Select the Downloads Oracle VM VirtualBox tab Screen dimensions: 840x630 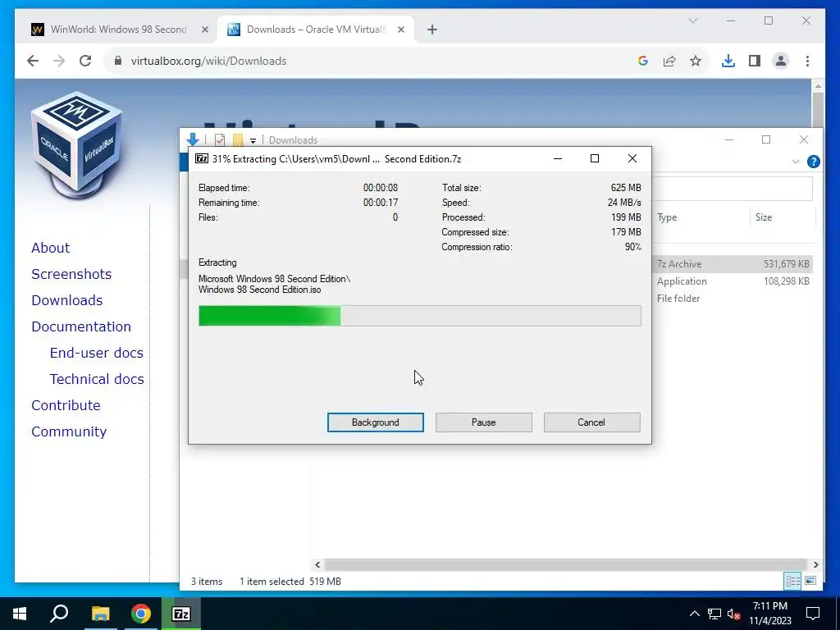[315, 30]
